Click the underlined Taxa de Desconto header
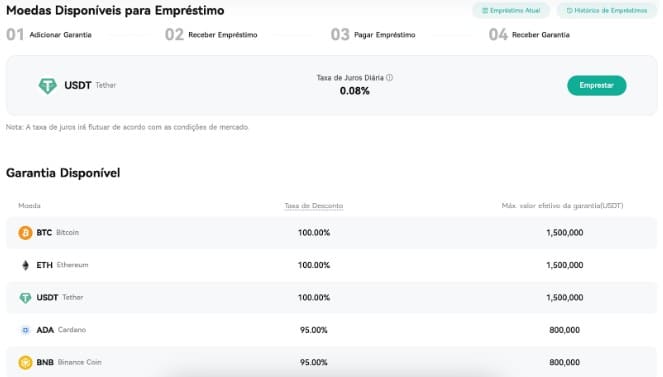This screenshot has width=663, height=377. click(314, 206)
